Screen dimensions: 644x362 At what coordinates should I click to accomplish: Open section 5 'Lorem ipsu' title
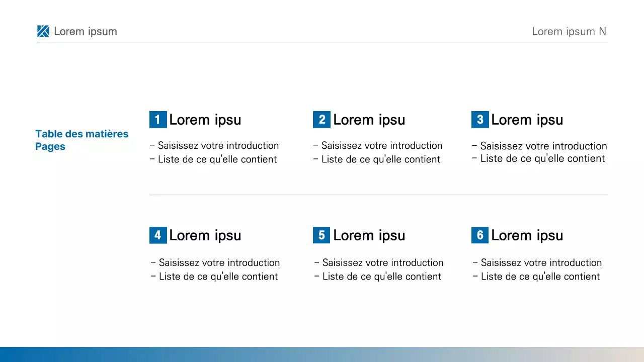pyautogui.click(x=369, y=235)
